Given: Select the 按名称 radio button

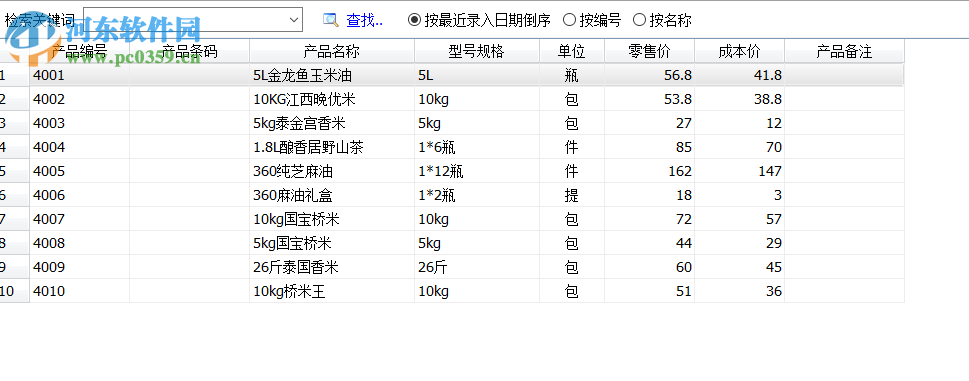Looking at the screenshot, I should point(640,20).
